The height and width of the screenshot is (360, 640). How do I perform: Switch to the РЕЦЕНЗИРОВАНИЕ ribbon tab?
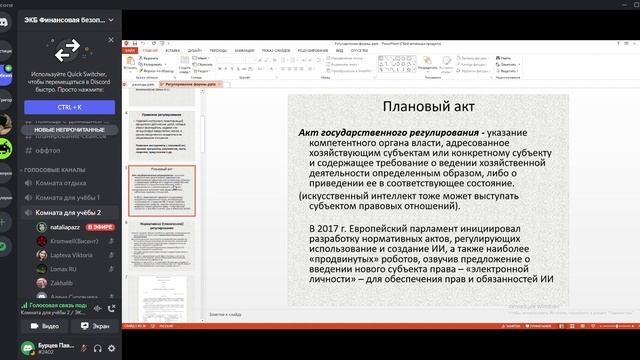pos(313,51)
